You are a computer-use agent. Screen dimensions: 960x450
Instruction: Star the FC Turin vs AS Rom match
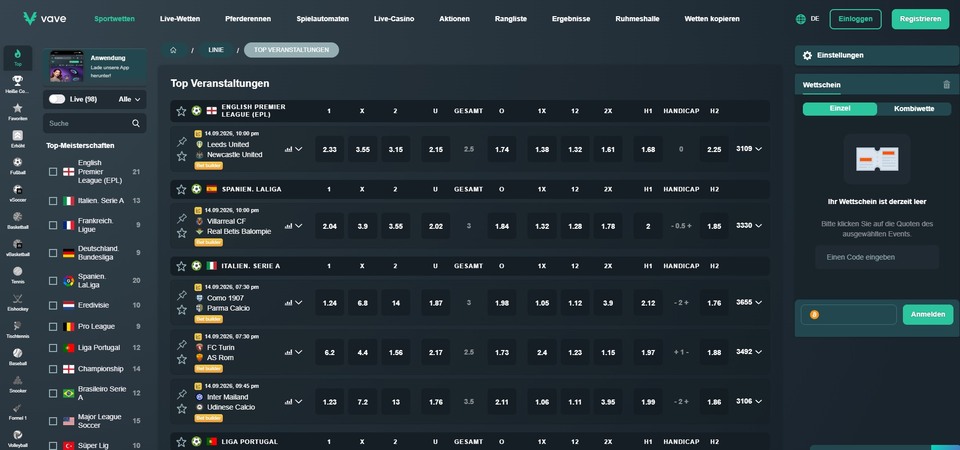click(181, 359)
